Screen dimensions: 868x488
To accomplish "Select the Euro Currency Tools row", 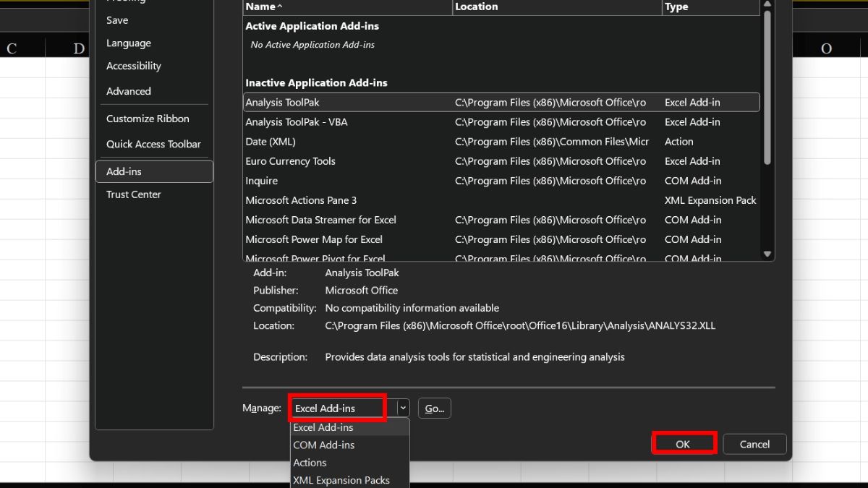I will click(x=501, y=161).
